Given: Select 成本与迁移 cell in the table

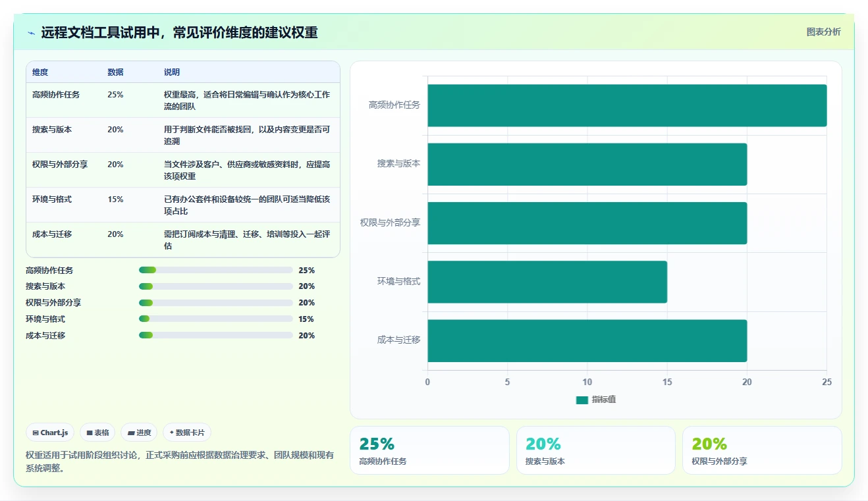Looking at the screenshot, I should point(52,234).
